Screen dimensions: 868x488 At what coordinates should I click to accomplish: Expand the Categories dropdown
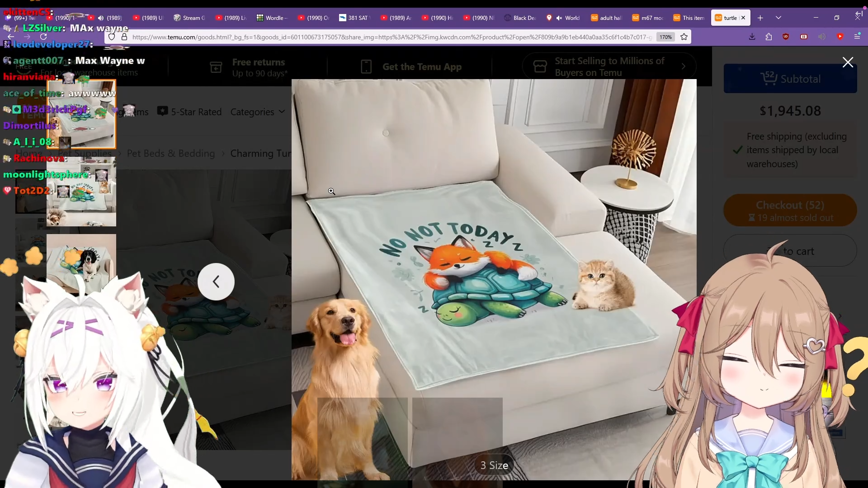[258, 112]
